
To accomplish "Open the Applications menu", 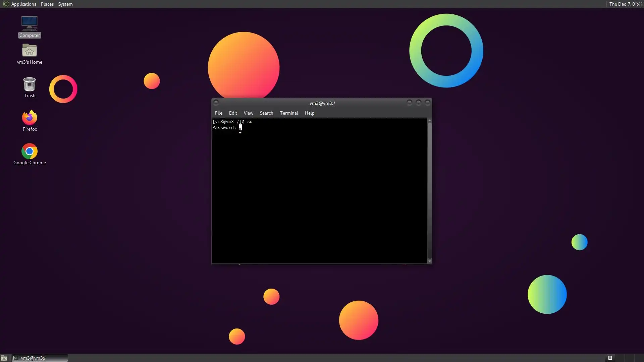I will (23, 4).
